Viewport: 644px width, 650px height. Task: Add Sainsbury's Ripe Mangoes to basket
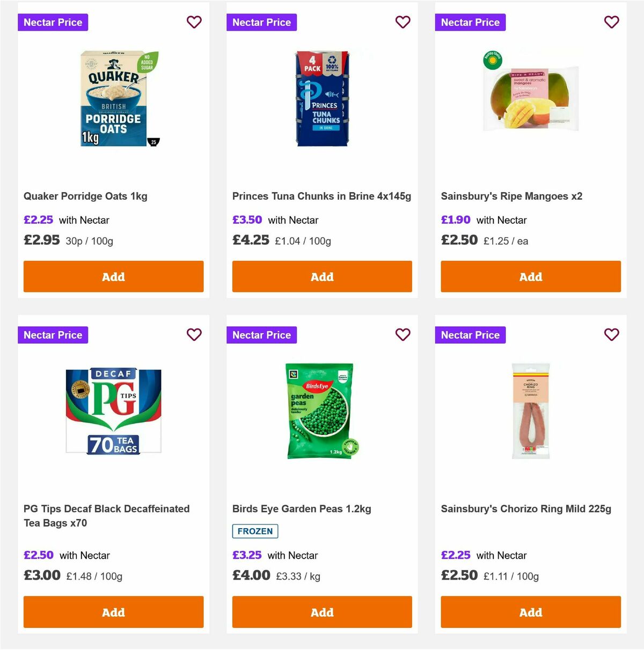530,276
